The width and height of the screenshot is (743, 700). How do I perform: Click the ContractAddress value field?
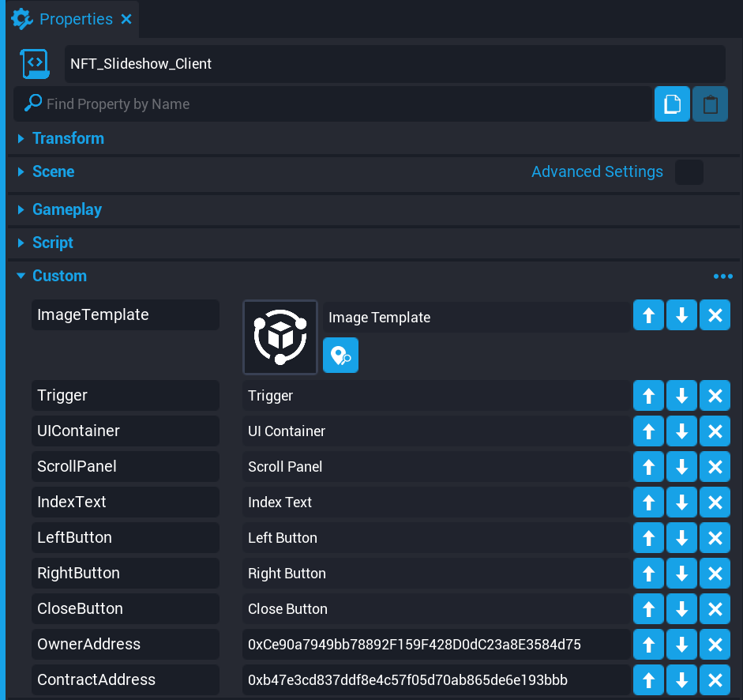[436, 679]
